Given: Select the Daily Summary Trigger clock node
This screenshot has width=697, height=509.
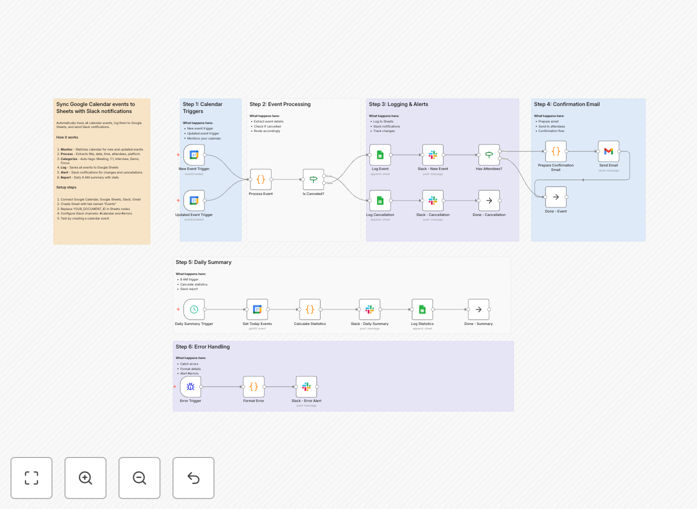Looking at the screenshot, I should (194, 309).
